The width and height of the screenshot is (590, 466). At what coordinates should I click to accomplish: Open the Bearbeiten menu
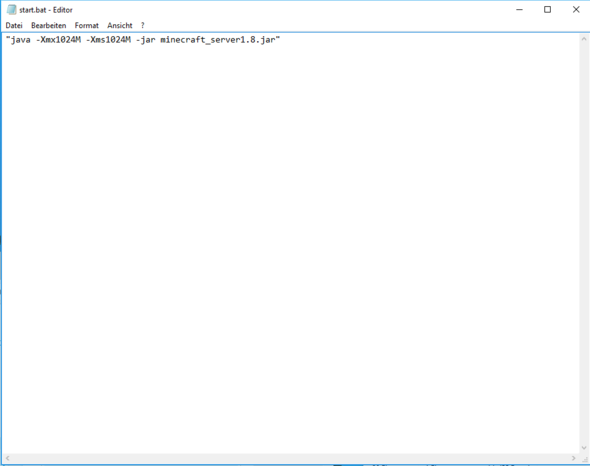pyautogui.click(x=49, y=26)
